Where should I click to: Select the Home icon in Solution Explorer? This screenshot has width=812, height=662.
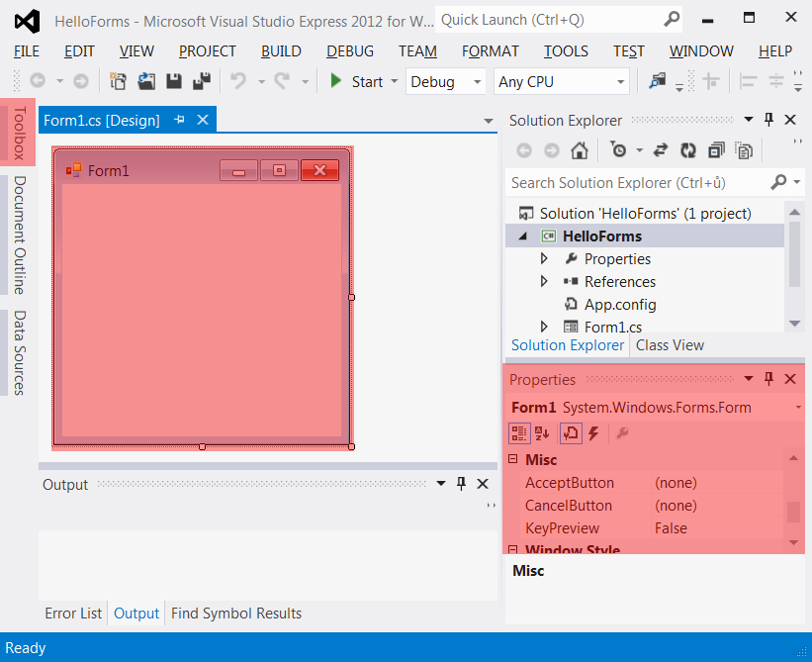point(580,150)
